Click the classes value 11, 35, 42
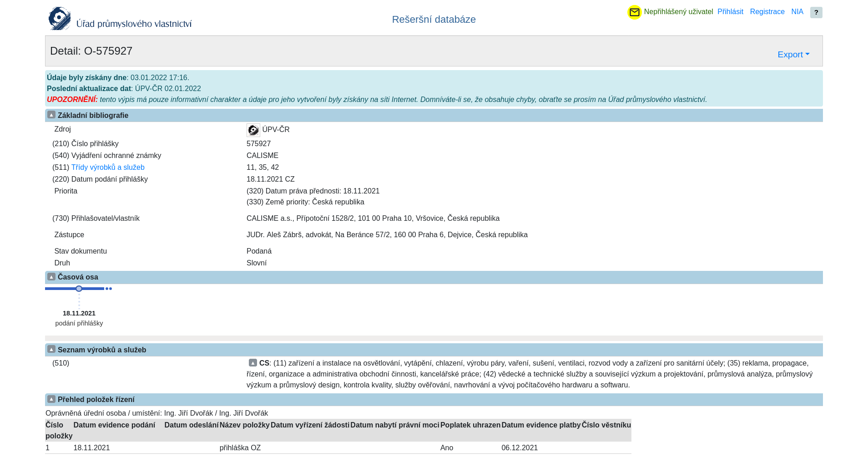The width and height of the screenshot is (868, 463). pyautogui.click(x=262, y=168)
